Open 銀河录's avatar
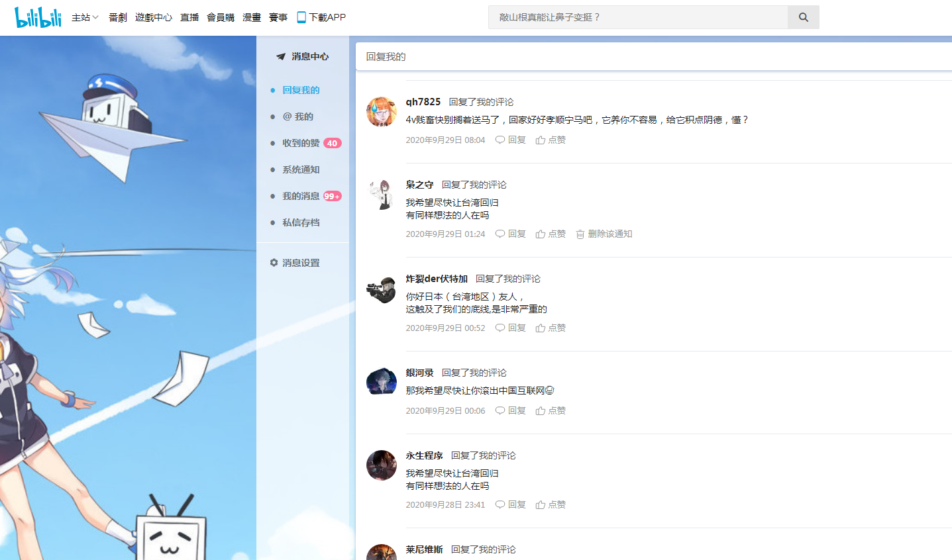This screenshot has width=952, height=560. (x=382, y=383)
